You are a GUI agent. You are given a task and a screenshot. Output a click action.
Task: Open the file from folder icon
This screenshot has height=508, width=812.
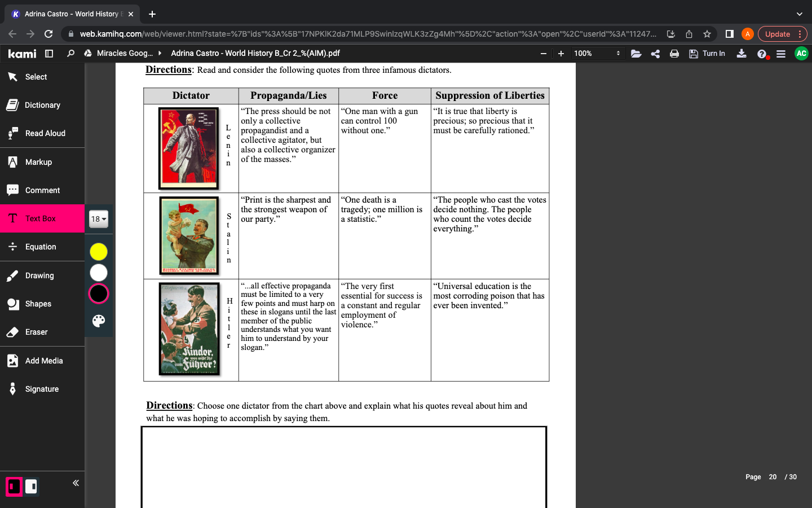click(636, 54)
